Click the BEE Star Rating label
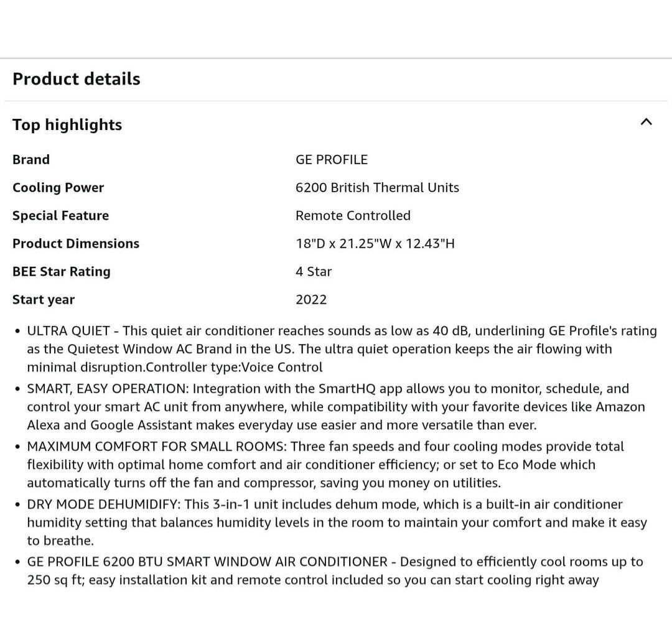This screenshot has height=637, width=672. [x=62, y=272]
